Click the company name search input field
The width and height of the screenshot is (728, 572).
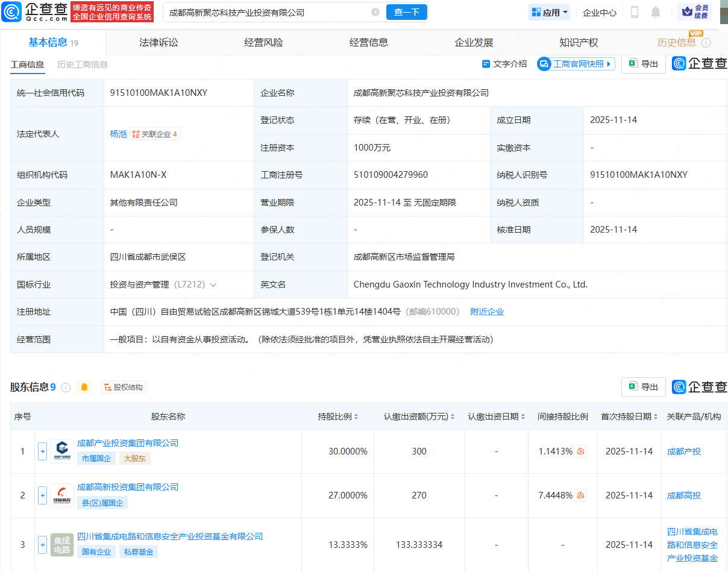click(265, 12)
